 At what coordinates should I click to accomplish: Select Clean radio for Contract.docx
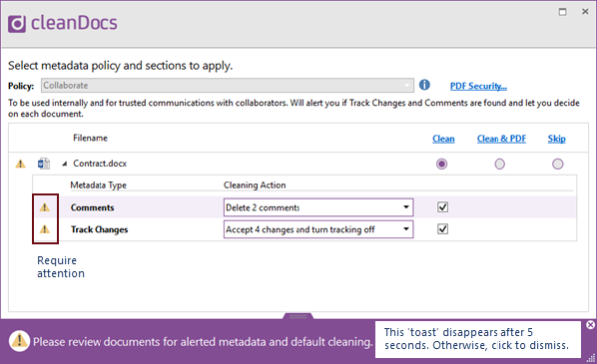point(441,164)
